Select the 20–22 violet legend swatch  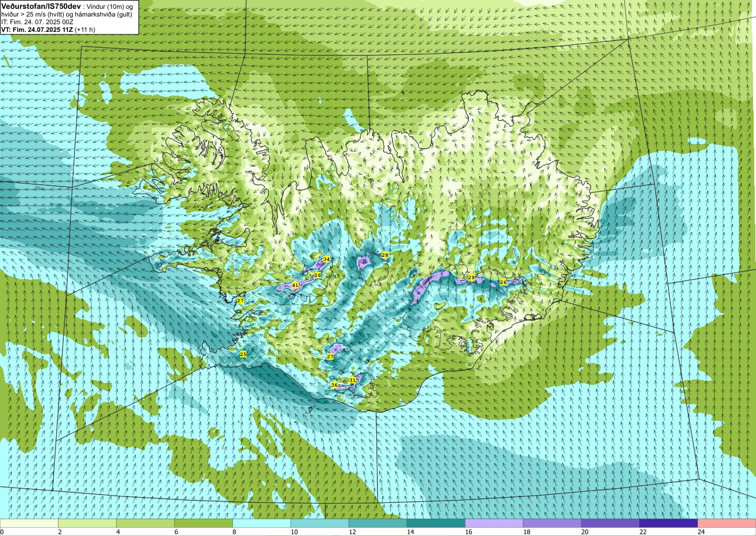point(611,523)
